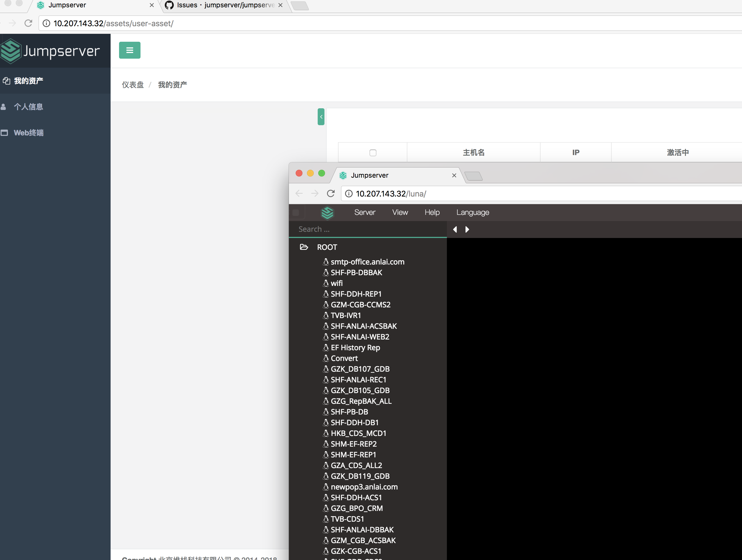This screenshot has width=742, height=560.
Task: Reload the luna page
Action: pos(331,193)
